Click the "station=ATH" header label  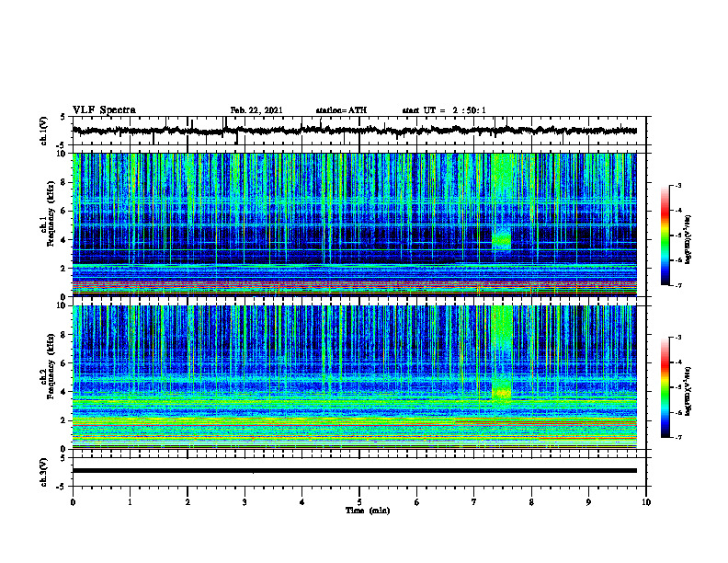point(341,110)
